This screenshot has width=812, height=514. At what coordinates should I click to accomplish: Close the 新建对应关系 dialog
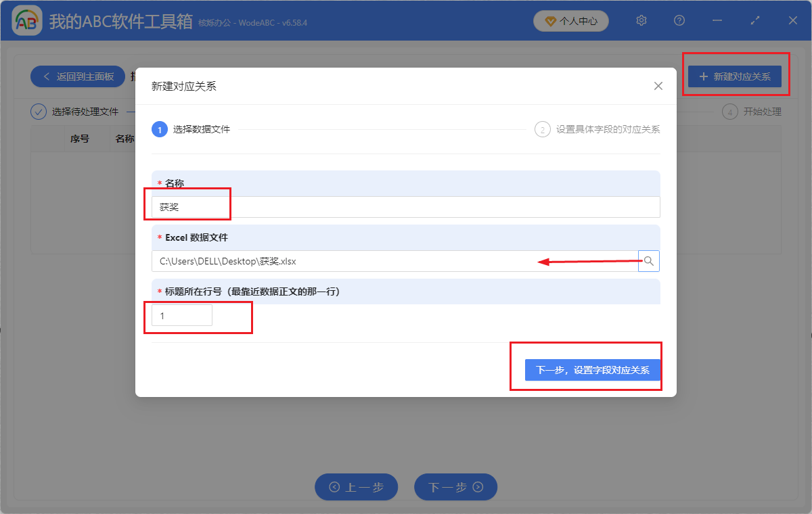(x=658, y=86)
